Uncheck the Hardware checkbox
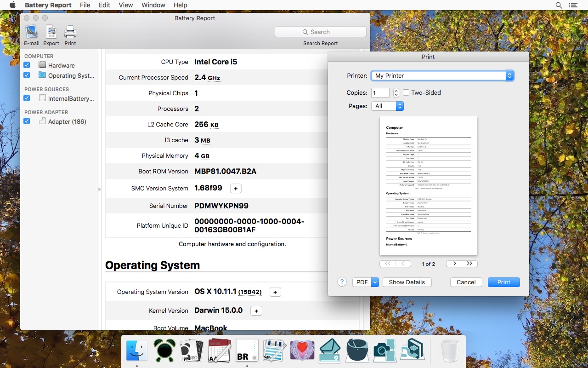This screenshot has height=368, width=588. [27, 65]
